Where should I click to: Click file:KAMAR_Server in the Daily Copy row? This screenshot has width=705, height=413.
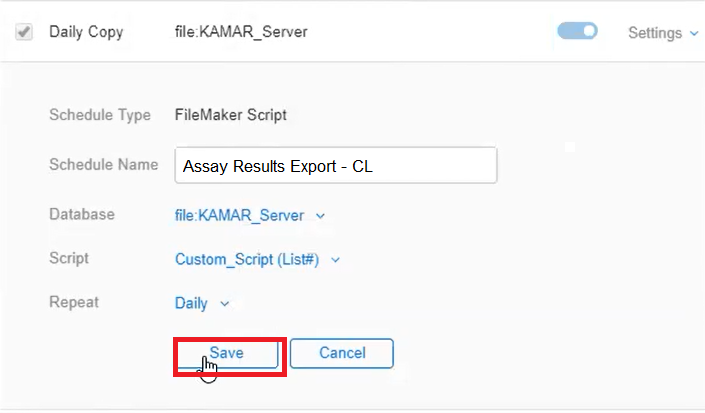coord(241,32)
